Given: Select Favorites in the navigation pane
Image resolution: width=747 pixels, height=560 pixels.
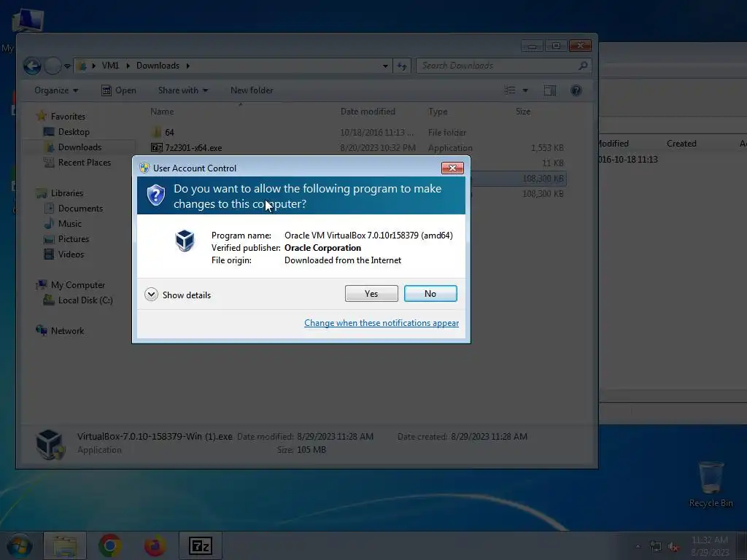Looking at the screenshot, I should coord(68,116).
